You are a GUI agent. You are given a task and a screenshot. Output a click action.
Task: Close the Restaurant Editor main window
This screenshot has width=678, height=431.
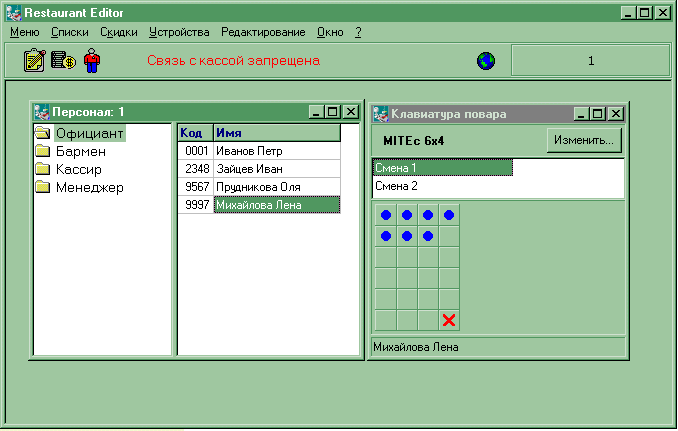click(663, 13)
